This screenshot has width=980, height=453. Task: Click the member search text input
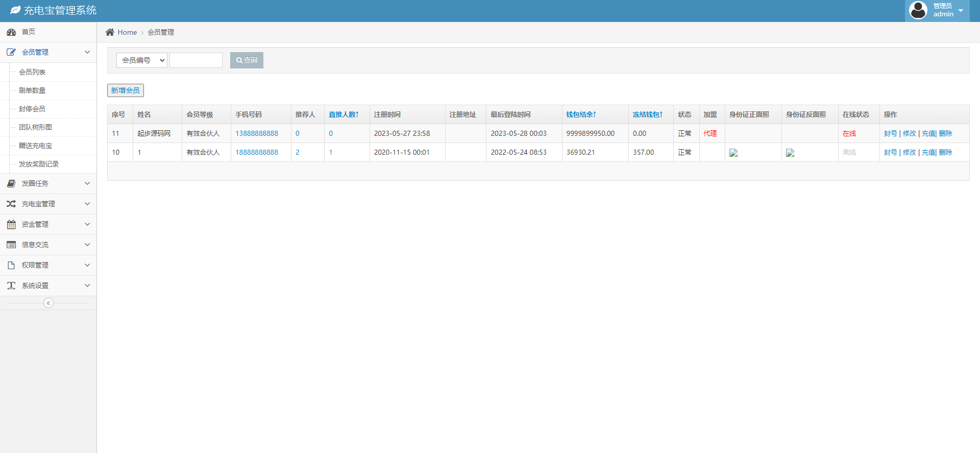coord(196,60)
